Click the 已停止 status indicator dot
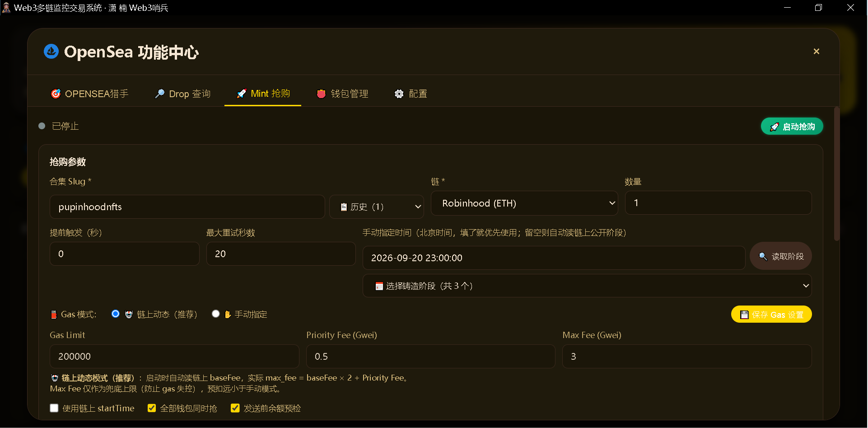 [42, 126]
